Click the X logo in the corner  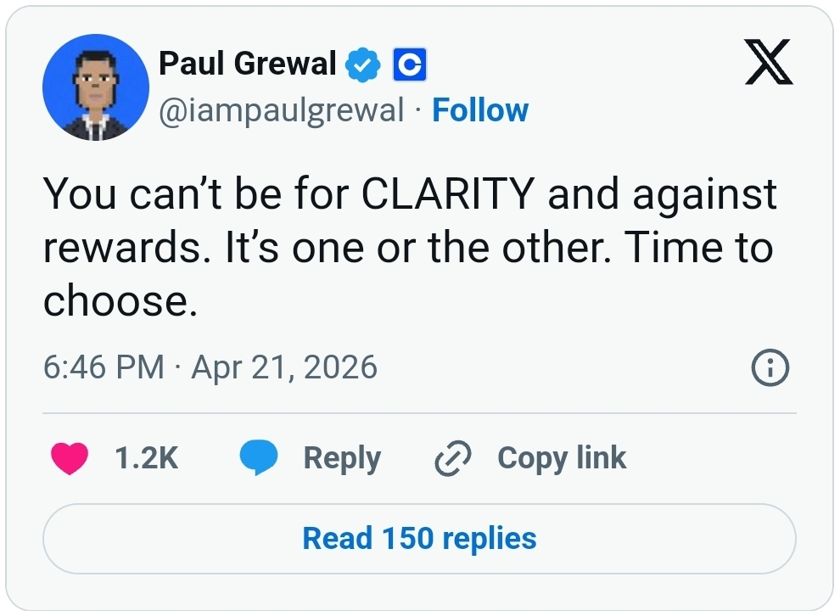click(769, 64)
